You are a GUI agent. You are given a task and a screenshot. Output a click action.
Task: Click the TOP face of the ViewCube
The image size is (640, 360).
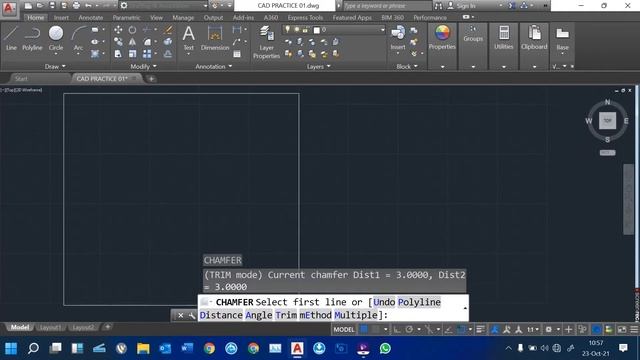pos(607,121)
